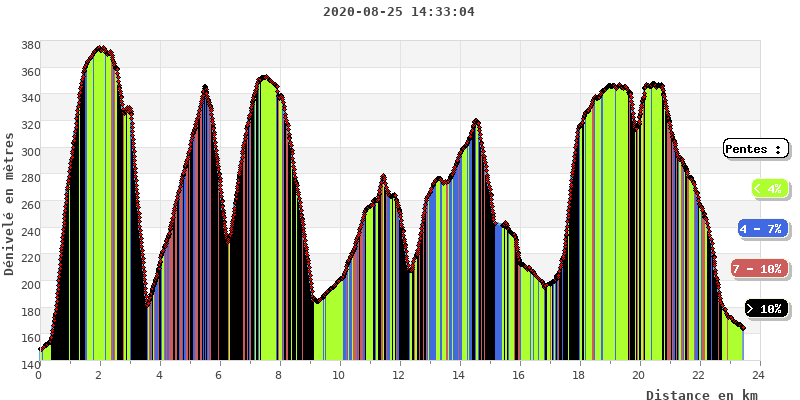Click the highest summit point near km 2
The width and height of the screenshot is (800, 400).
[x=100, y=47]
